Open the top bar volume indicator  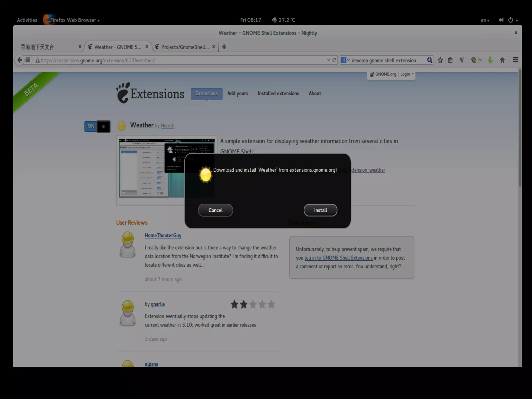[501, 20]
